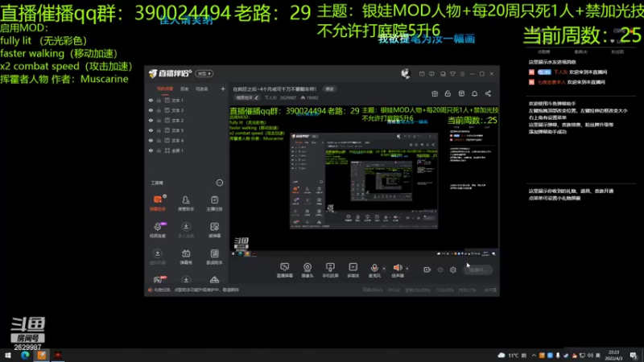The width and height of the screenshot is (644, 362).
Task: Hide the 文本 3 layer
Action: [151, 110]
